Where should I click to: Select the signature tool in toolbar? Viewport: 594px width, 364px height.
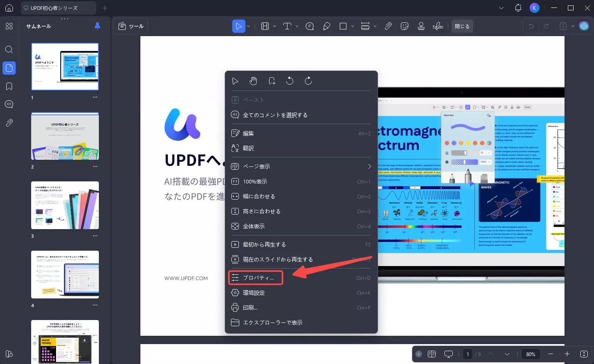pos(438,26)
